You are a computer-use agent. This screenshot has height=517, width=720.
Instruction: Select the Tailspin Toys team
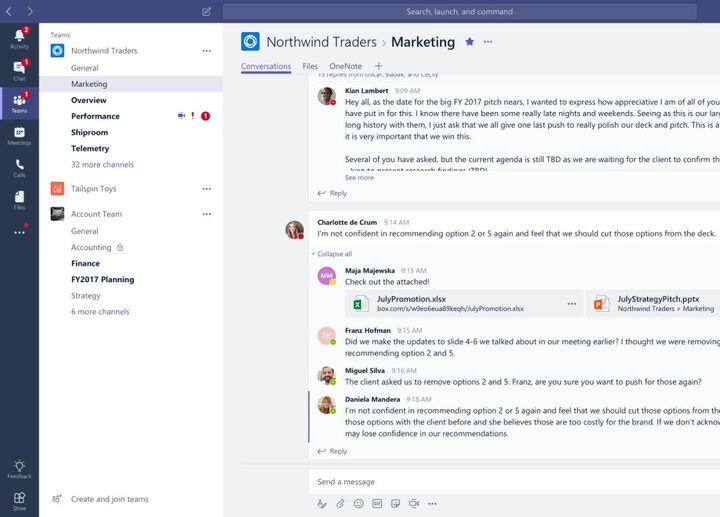point(93,189)
